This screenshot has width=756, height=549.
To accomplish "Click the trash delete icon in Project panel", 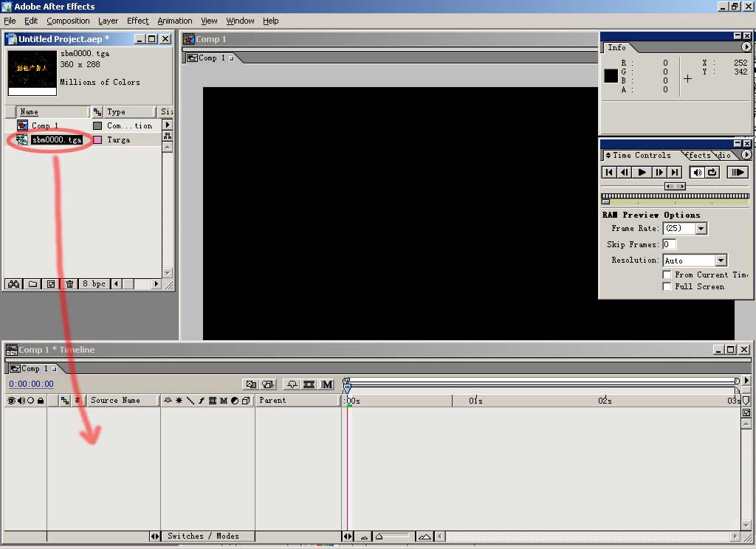I will 69,284.
